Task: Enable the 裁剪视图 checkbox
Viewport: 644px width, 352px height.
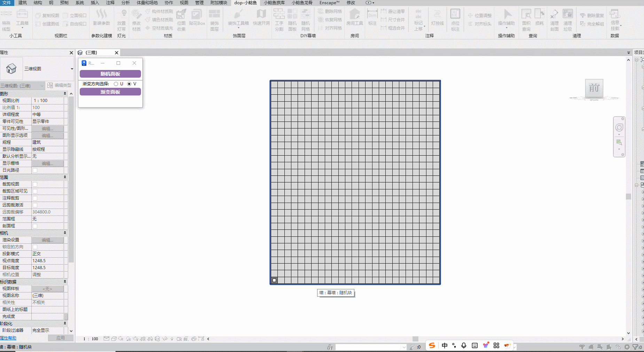Action: pos(35,184)
